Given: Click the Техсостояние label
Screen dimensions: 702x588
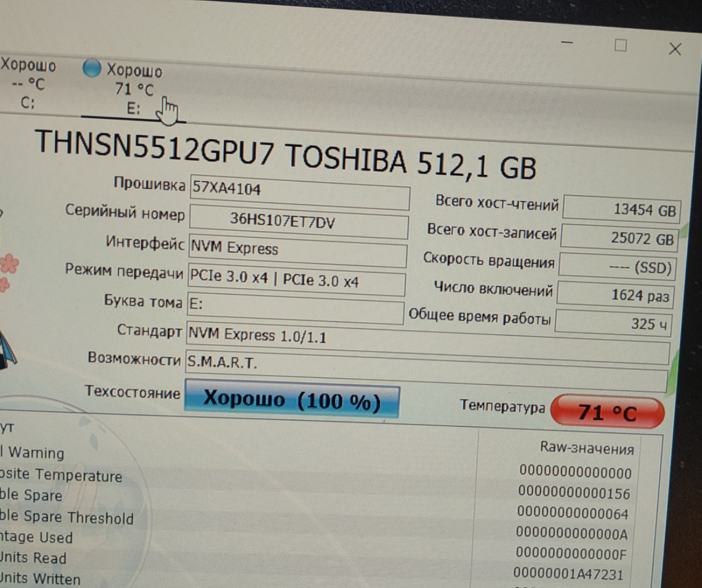Looking at the screenshot, I should tap(132, 391).
